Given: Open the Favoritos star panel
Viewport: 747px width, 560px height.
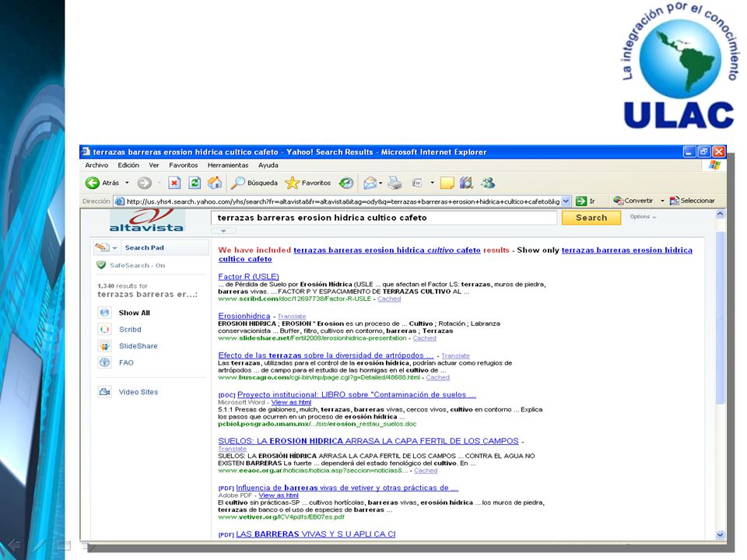Looking at the screenshot, I should (x=308, y=183).
